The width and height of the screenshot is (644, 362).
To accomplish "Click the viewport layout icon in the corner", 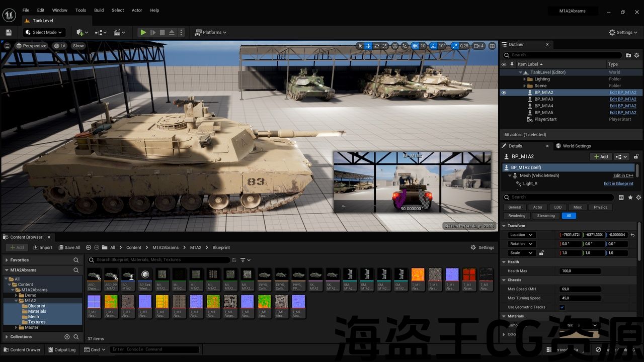I will click(492, 46).
